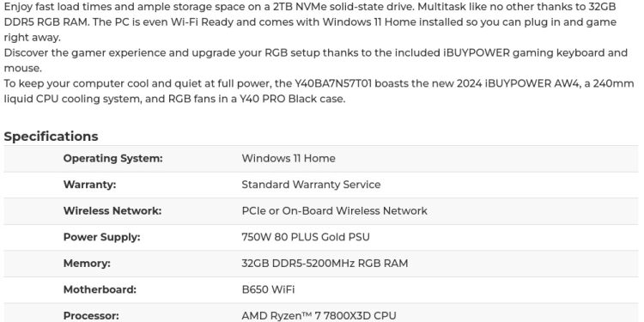The height and width of the screenshot is (322, 644).
Task: Click 750W 80 PLUS Gold PSU value
Action: [x=306, y=237]
